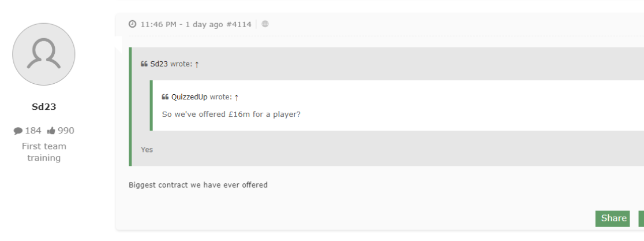The image size is (644, 241).
Task: Jump to original post via arrow after Sd23 wrote
Action: pyautogui.click(x=197, y=65)
